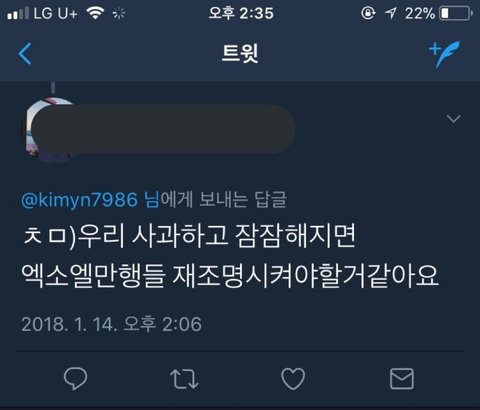This screenshot has height=410, width=480.
Task: Share tweet via the envelope message icon
Action: 402,379
